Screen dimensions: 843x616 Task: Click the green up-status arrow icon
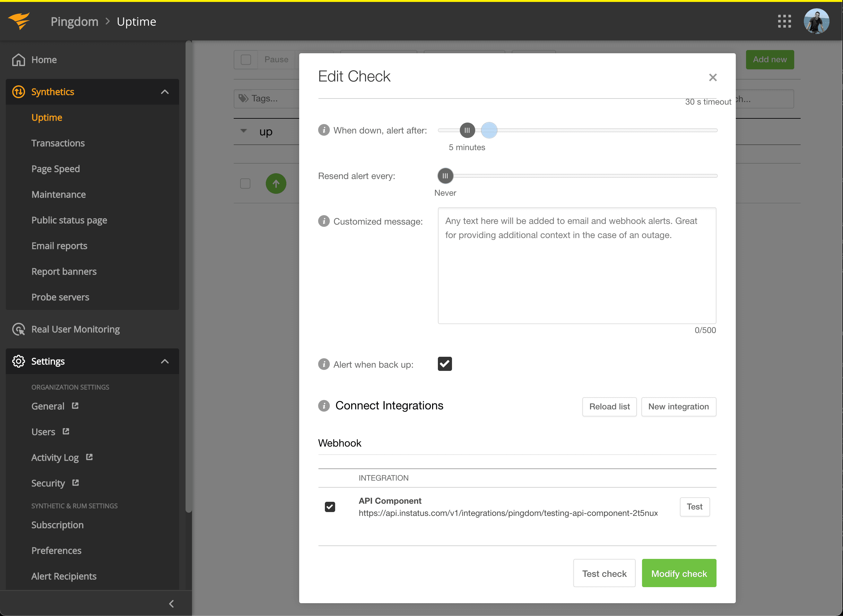[x=275, y=184]
